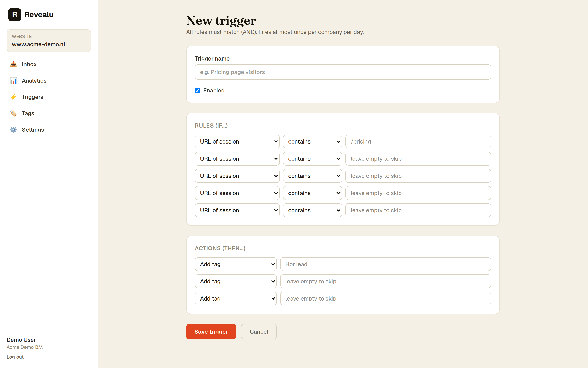
Task: Expand fourth rule's URL of session dropdown
Action: pos(237,193)
